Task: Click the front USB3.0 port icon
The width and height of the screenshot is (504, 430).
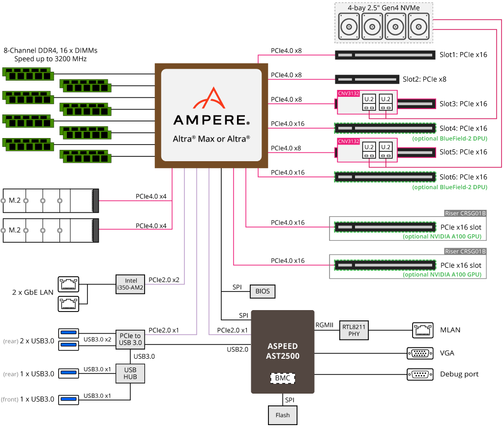Action: (68, 398)
